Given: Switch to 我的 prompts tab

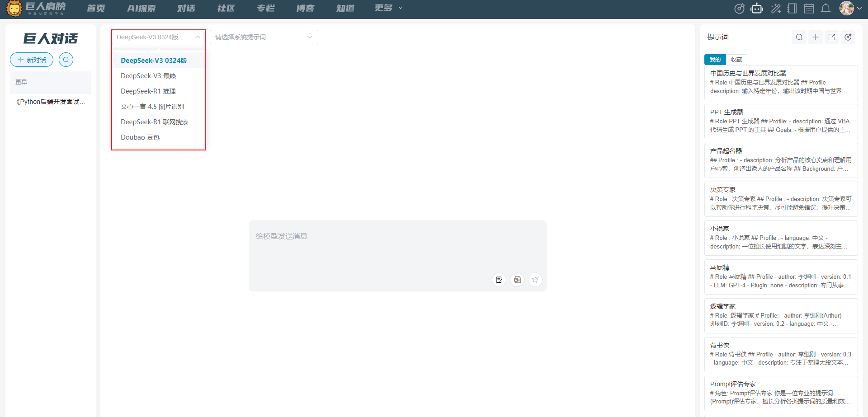Looking at the screenshot, I should [715, 60].
